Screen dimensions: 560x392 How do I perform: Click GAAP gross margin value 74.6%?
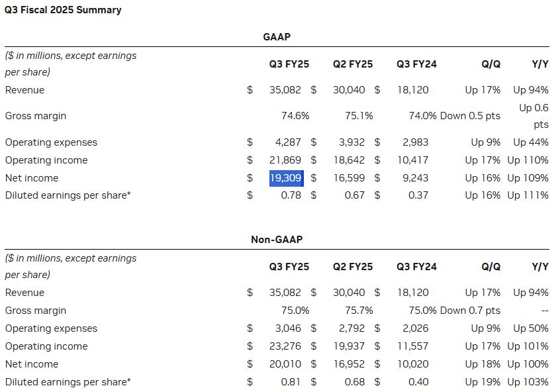(x=295, y=116)
